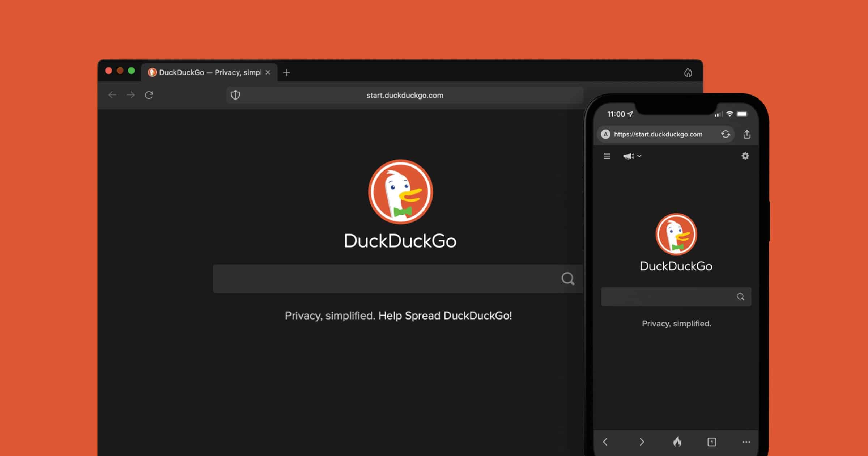Click the privacy shield icon in address bar

[x=235, y=95]
